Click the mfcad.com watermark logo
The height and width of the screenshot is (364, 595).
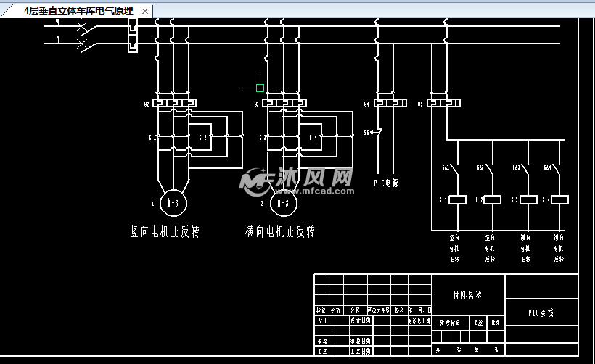[297, 182]
